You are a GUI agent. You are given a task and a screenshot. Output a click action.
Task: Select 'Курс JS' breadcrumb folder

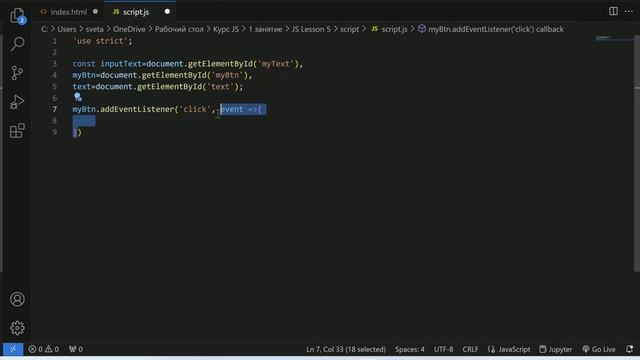226,29
